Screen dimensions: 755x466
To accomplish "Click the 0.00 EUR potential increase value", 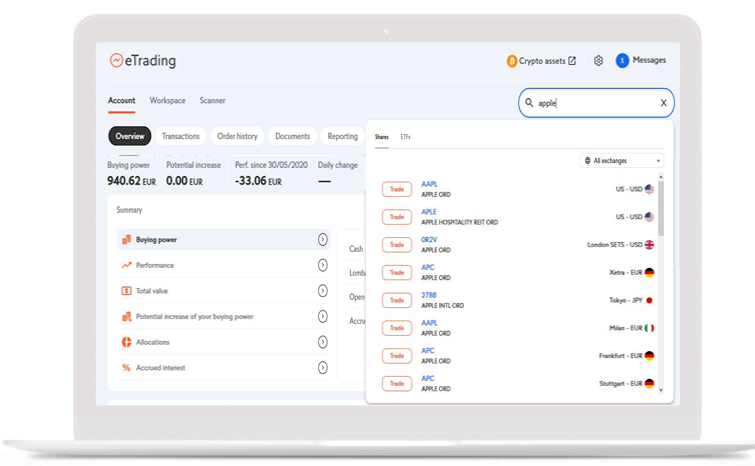I will (184, 181).
